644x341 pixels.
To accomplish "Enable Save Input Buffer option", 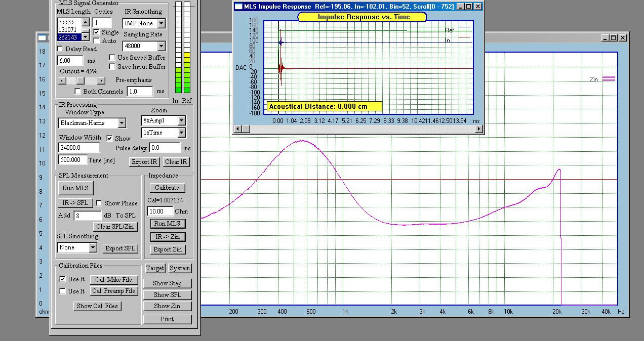I will [x=112, y=67].
